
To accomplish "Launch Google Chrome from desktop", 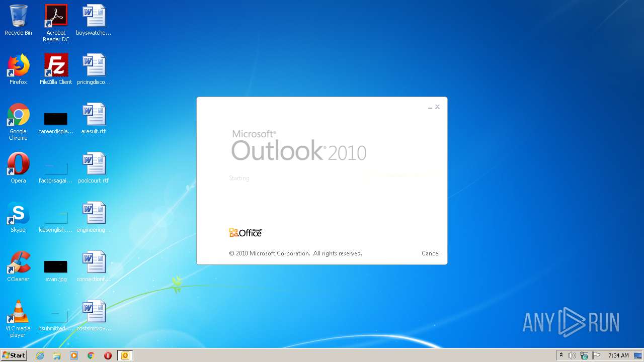I will click(18, 122).
